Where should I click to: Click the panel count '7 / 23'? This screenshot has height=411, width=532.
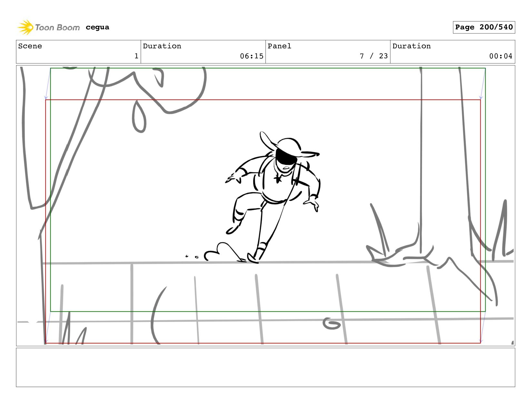[x=374, y=56]
